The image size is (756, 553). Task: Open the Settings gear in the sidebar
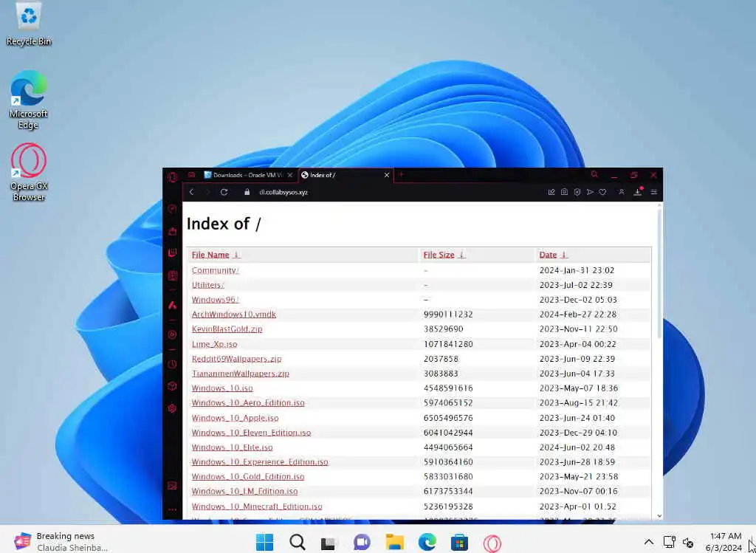coord(172,408)
